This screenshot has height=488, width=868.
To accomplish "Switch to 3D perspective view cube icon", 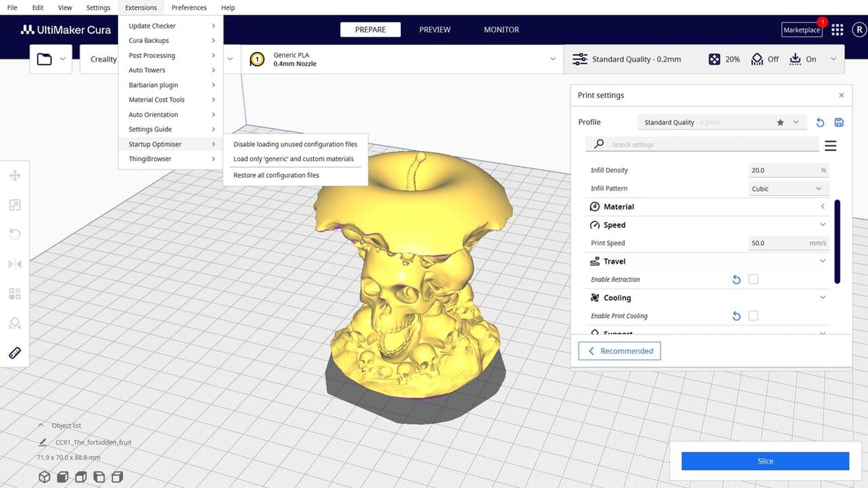I will [44, 476].
